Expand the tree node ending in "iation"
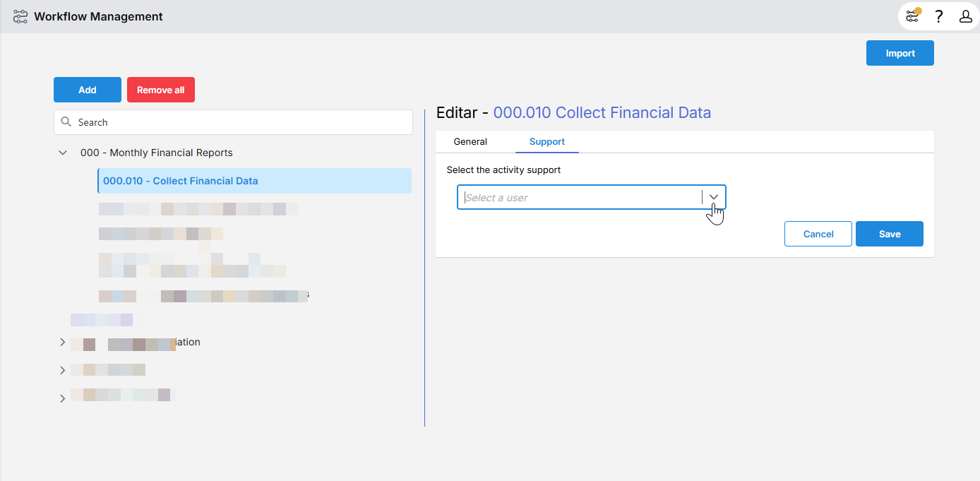 (63, 343)
